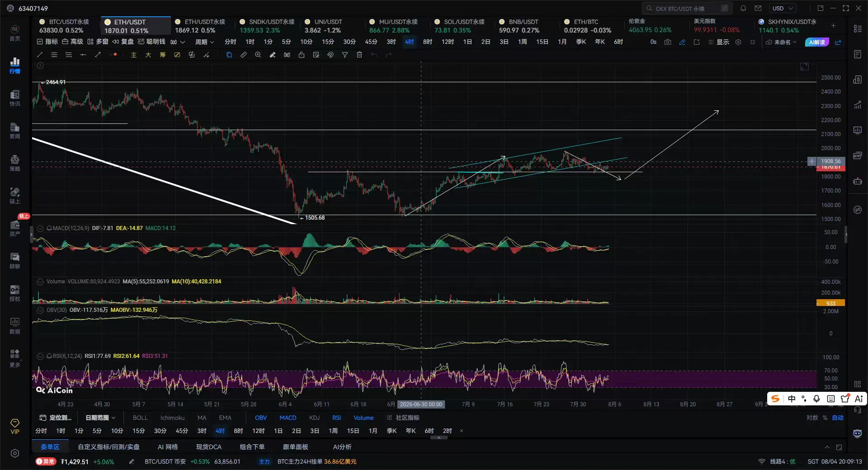Click the 定位到... locate button
868x470 pixels.
(x=56, y=418)
